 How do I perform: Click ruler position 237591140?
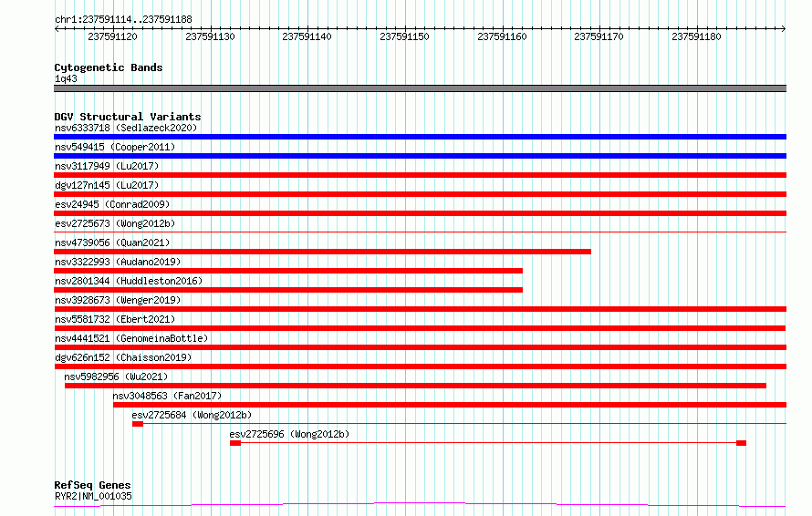tap(307, 36)
